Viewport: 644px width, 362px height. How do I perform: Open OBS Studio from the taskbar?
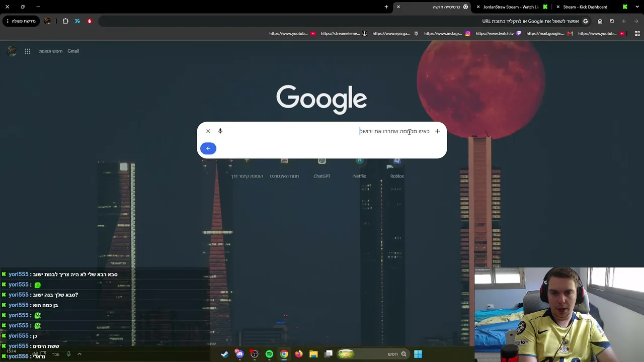pos(254,354)
